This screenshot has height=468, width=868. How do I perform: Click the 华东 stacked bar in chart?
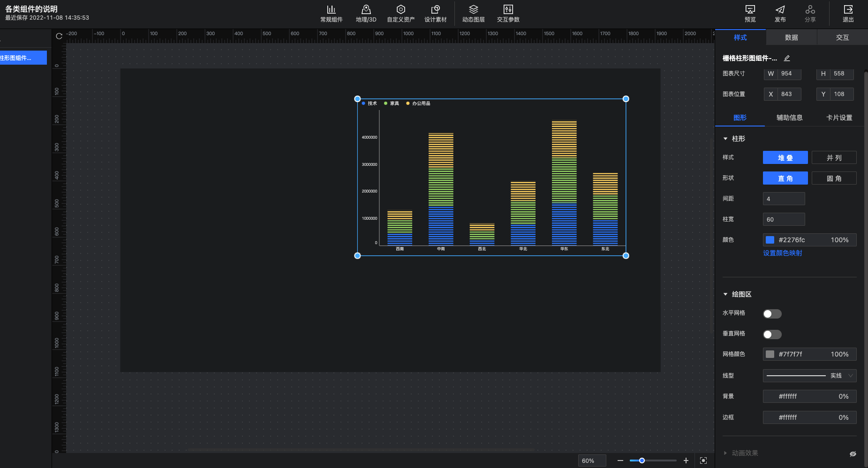[564, 183]
